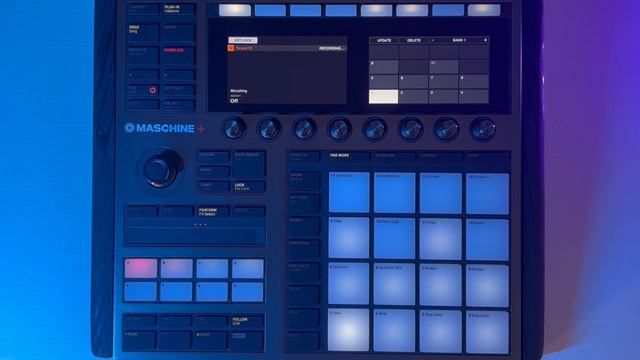640x360 pixels.
Task: Switch to PAD MODE
Action: [349, 157]
